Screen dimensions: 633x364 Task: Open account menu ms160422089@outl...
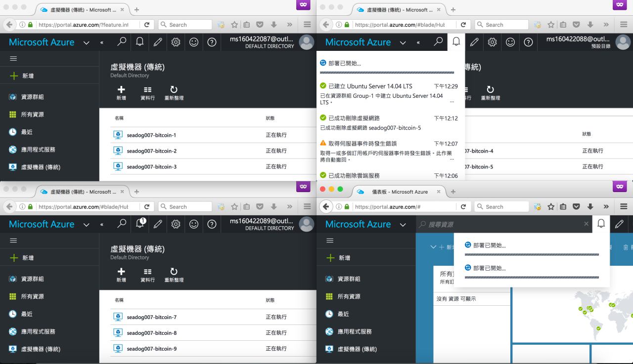click(272, 224)
